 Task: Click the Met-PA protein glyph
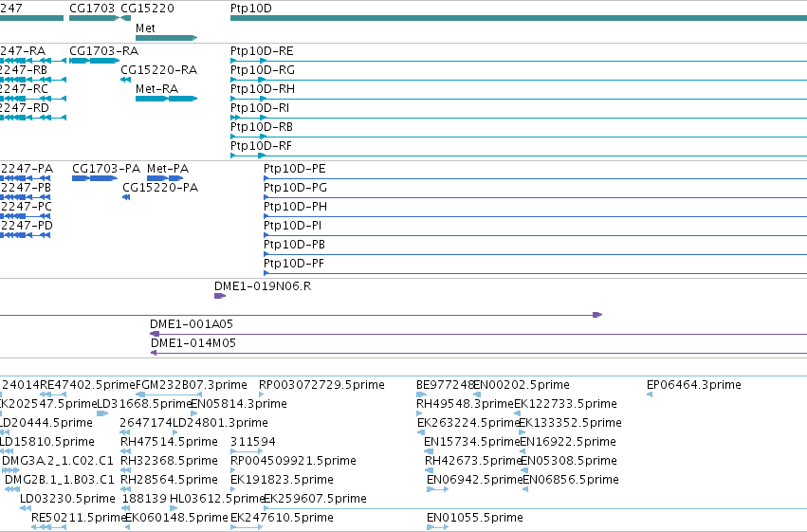point(165,178)
